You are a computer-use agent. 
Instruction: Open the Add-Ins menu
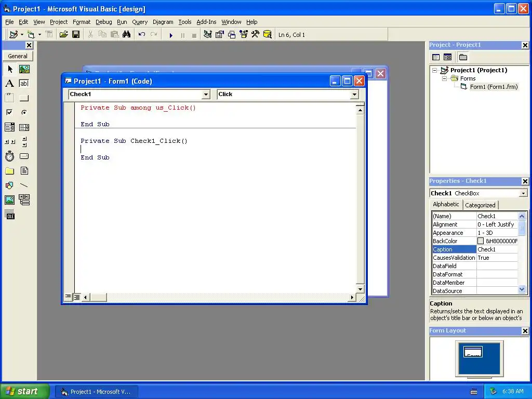[x=206, y=22]
